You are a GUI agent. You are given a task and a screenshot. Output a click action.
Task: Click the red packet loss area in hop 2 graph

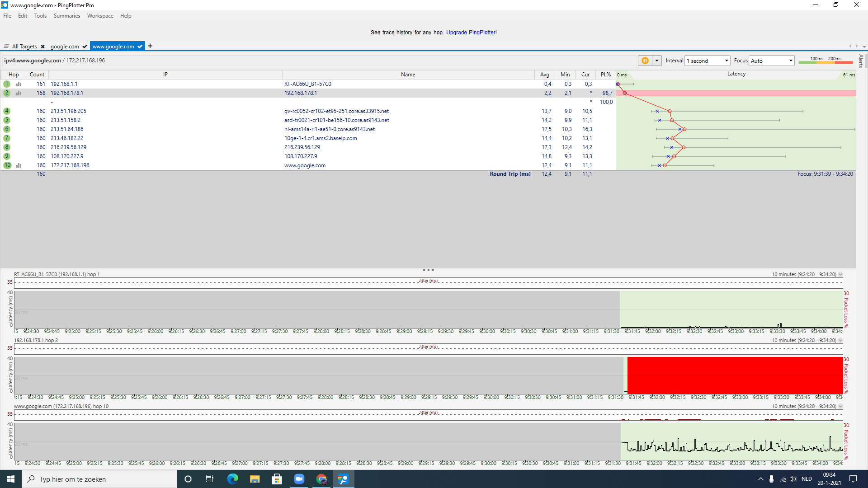coord(735,375)
